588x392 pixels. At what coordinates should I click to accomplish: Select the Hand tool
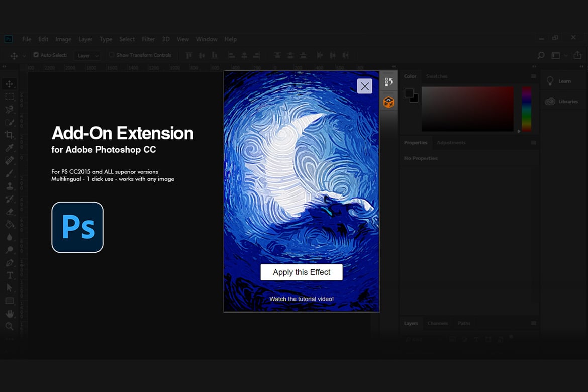[10, 313]
